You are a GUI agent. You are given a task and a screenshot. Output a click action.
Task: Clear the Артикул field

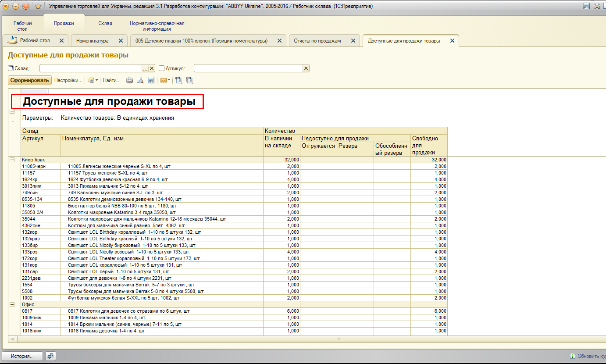tap(306, 68)
